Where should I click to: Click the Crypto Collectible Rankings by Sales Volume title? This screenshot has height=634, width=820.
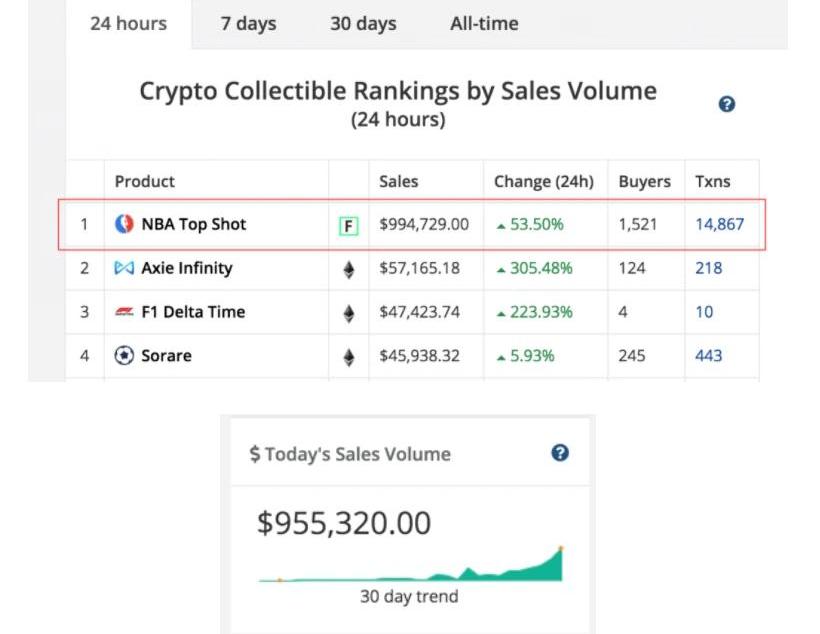coord(398,91)
